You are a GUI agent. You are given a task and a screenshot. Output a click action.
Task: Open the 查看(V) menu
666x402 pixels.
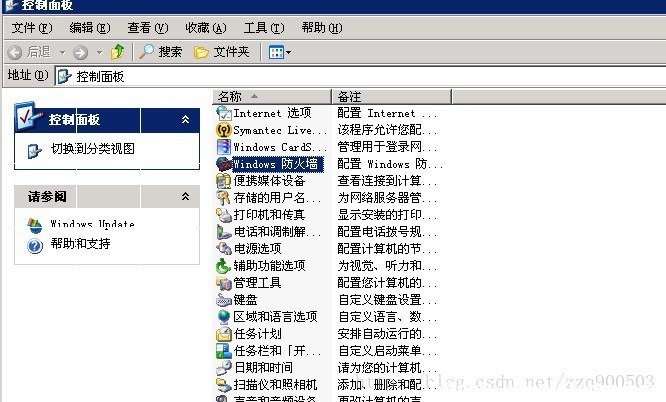(148, 28)
